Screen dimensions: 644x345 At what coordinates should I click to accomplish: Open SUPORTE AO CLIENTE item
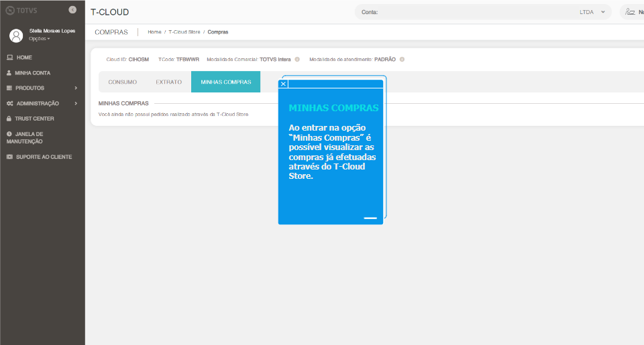point(44,157)
